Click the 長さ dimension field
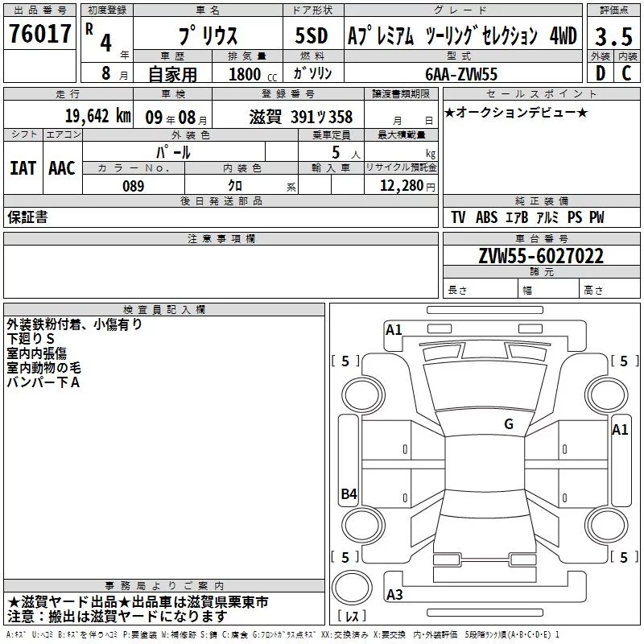644x644 pixels. click(481, 290)
